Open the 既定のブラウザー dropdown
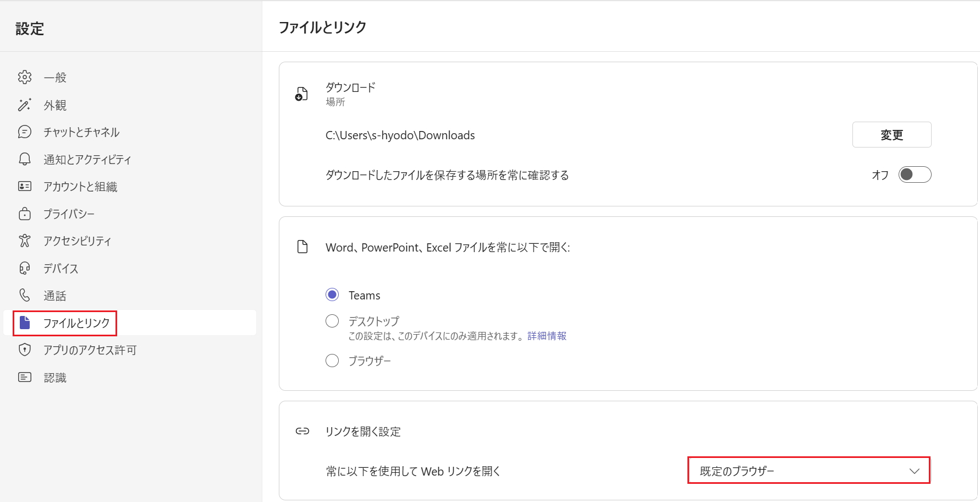 pyautogui.click(x=809, y=471)
